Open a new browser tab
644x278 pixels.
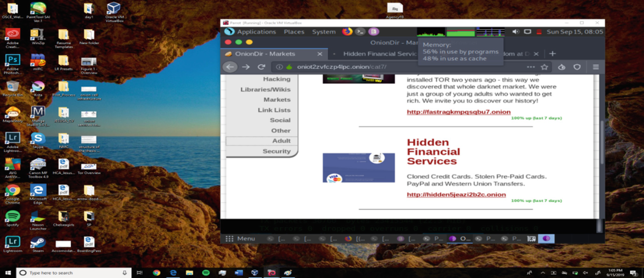point(552,54)
